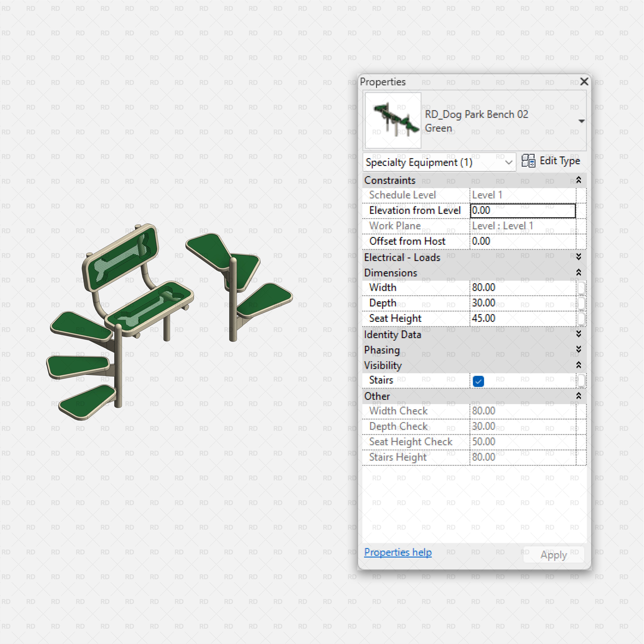Viewport: 644px width, 644px height.
Task: Click the dog park bench type thumbnail
Action: point(393,120)
